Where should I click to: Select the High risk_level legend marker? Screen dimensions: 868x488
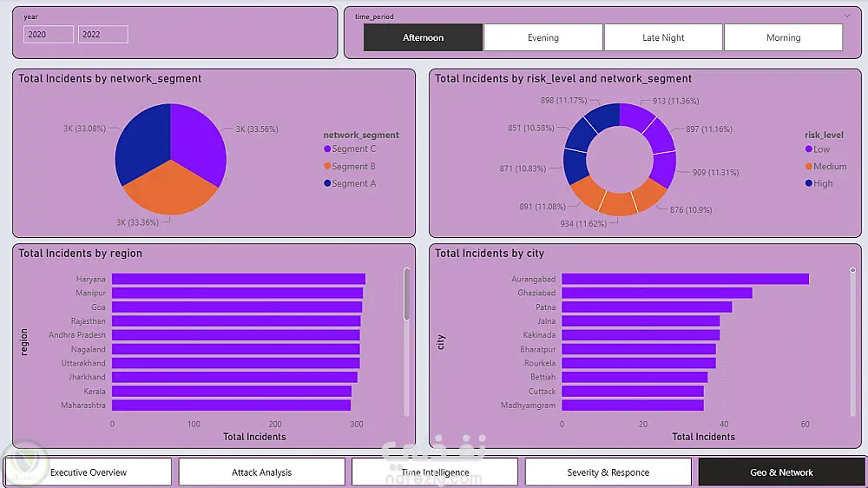tap(809, 183)
